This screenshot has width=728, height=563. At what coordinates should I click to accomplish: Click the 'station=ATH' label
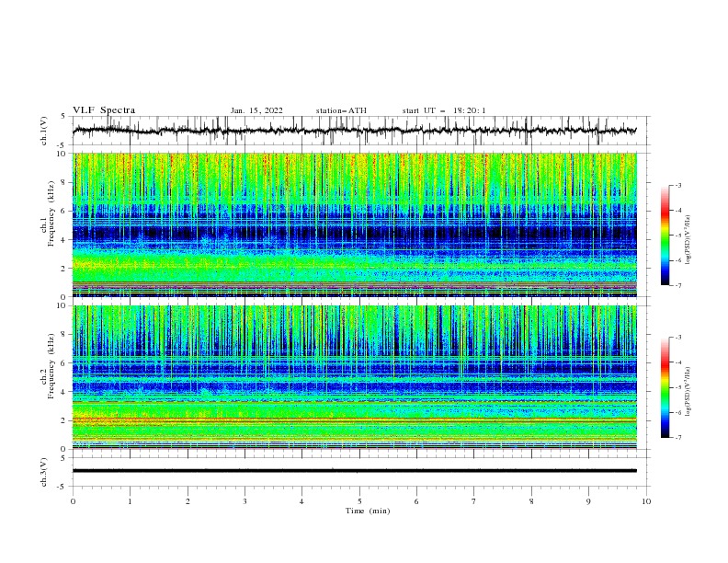click(341, 110)
